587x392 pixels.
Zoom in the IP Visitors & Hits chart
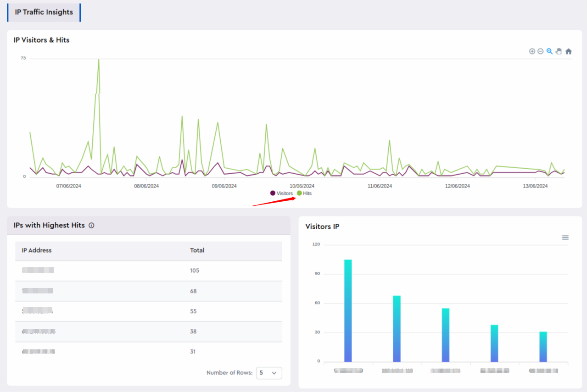(x=532, y=51)
